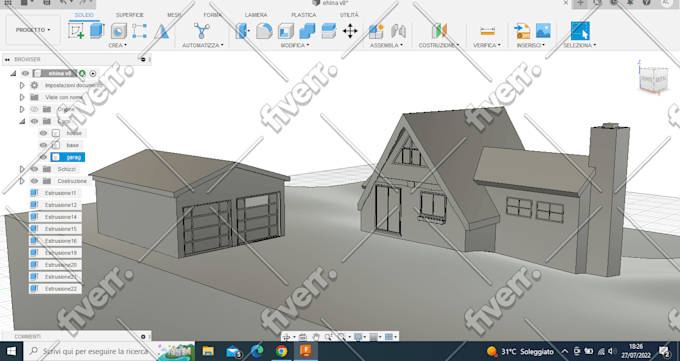Click the Look At icon in navigation bar
This screenshot has width=680, height=361.
303,337
